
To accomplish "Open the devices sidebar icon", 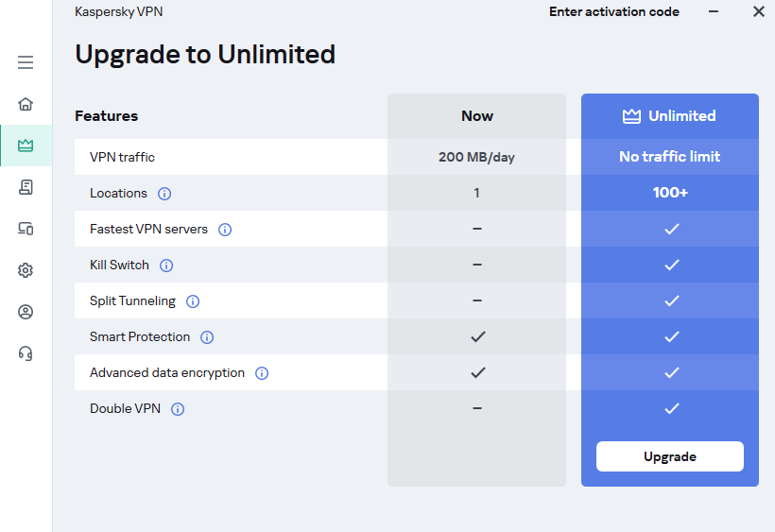I will pos(26,229).
